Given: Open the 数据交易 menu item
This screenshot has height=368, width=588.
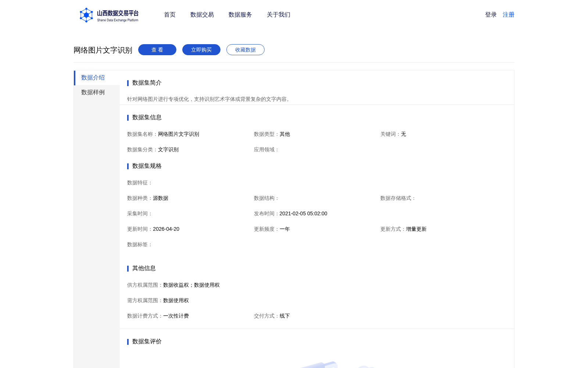Looking at the screenshot, I should click(202, 15).
